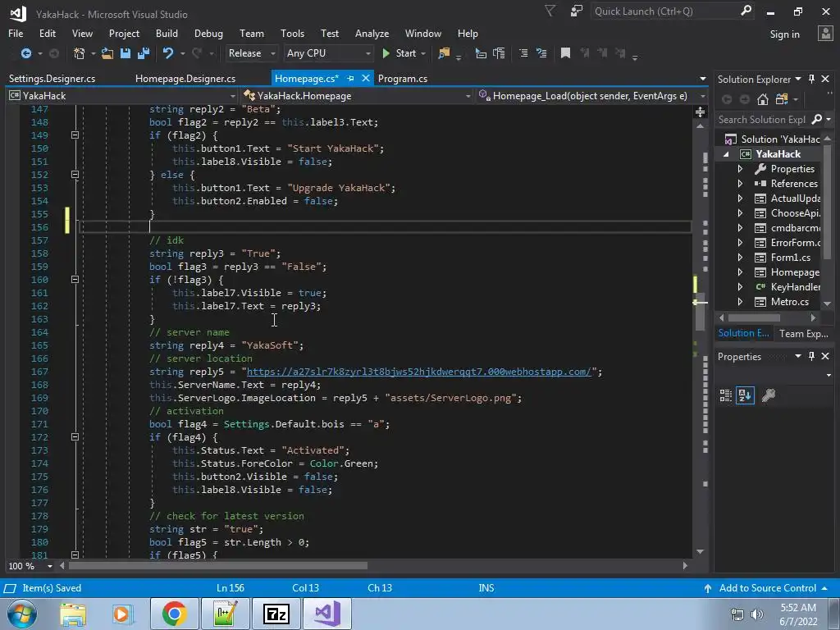Click the Save All icon

144,53
